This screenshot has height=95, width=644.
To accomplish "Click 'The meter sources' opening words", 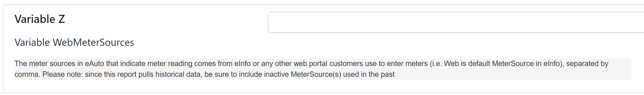I will click(x=45, y=64).
